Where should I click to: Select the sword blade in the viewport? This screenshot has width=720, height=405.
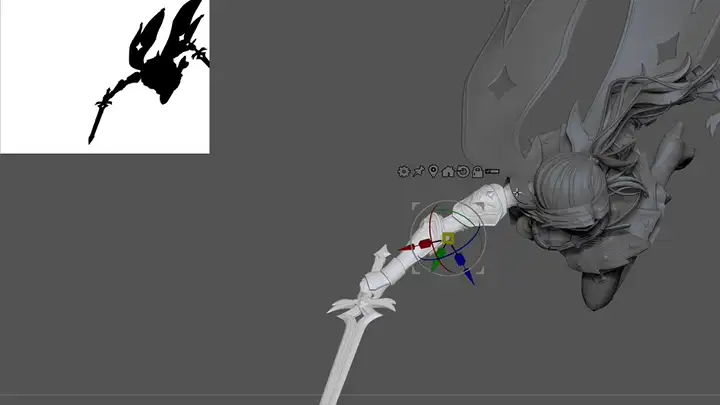click(x=342, y=358)
